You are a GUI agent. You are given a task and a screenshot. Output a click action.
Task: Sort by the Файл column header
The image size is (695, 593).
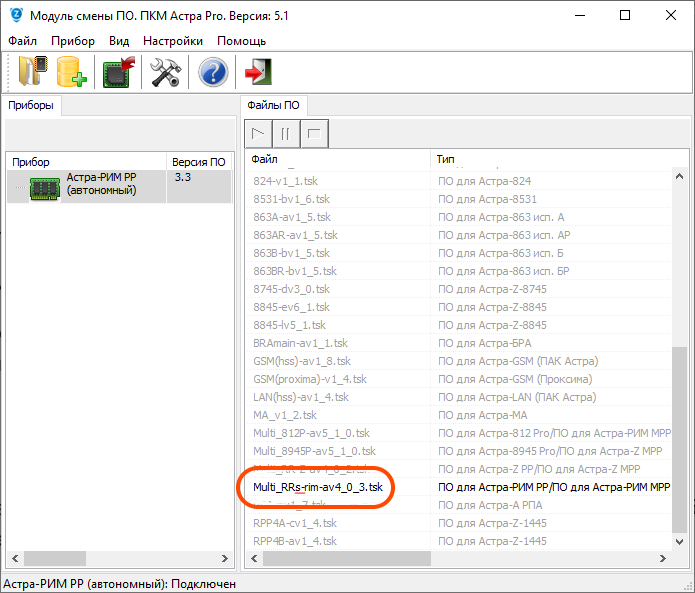pyautogui.click(x=338, y=159)
